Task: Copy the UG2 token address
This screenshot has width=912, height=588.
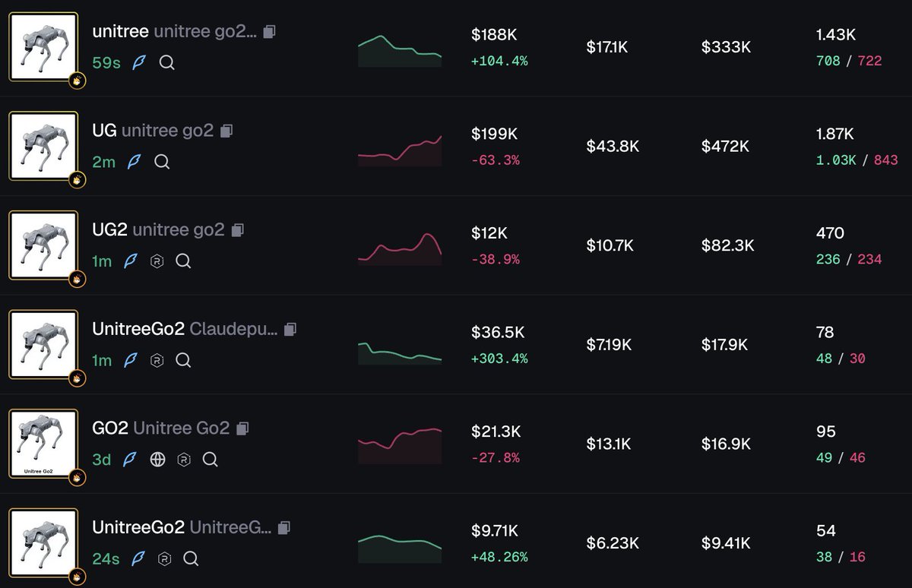Action: [238, 229]
